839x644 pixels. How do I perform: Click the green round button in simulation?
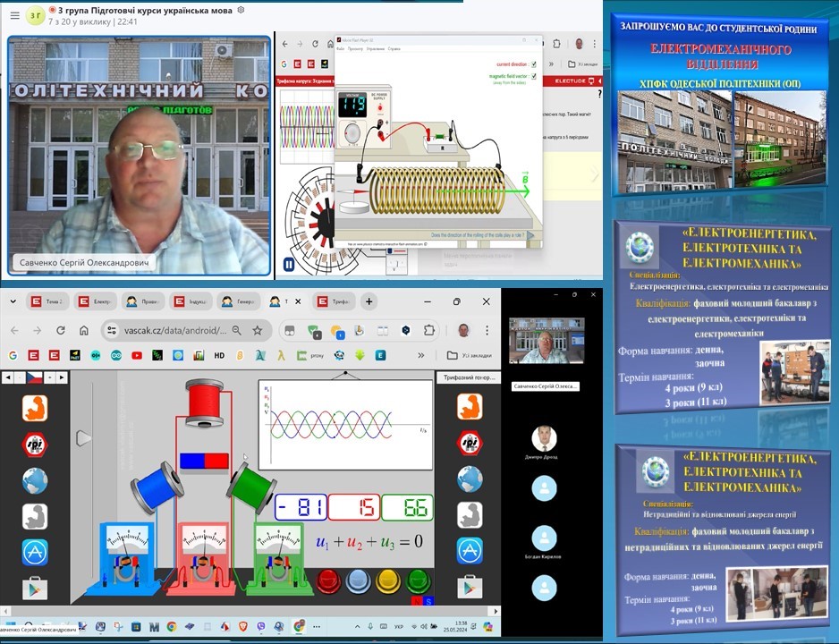[x=419, y=582]
